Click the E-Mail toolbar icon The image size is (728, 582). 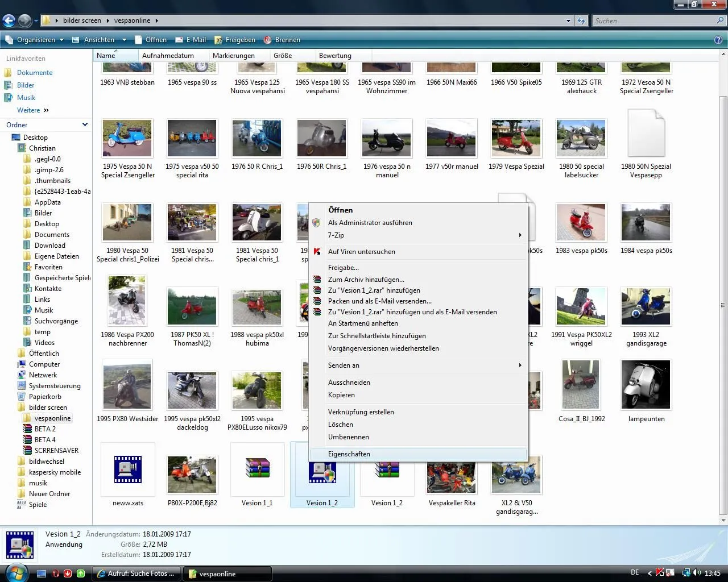[179, 40]
